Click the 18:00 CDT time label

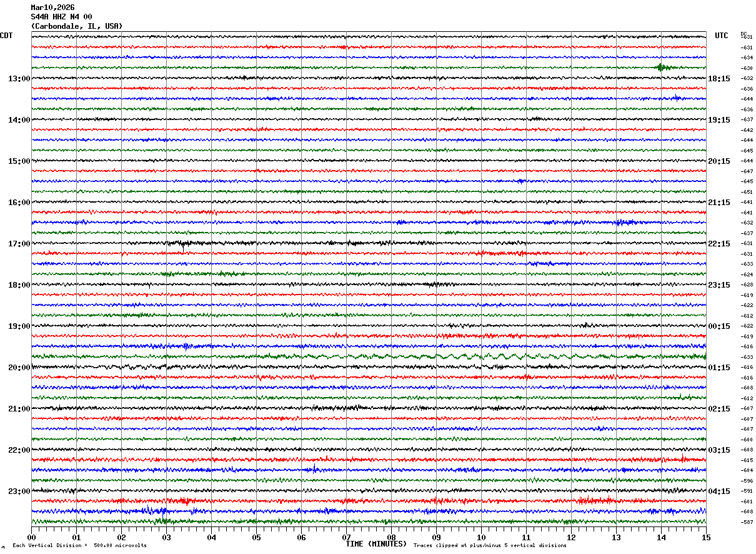[19, 285]
